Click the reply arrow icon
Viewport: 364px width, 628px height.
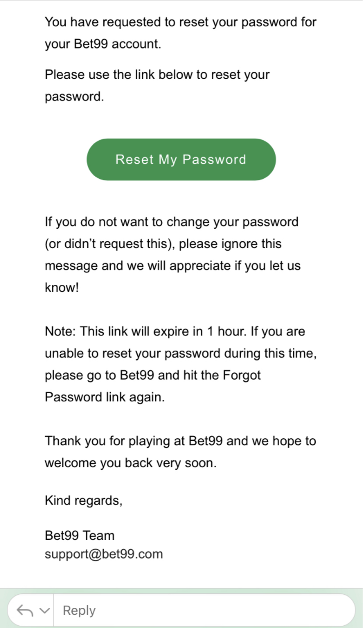click(x=25, y=611)
